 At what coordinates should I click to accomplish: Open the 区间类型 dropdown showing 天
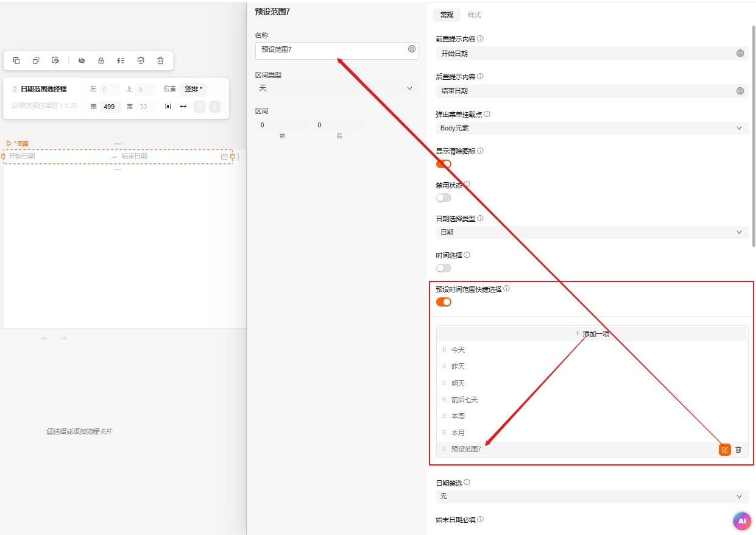pos(336,88)
